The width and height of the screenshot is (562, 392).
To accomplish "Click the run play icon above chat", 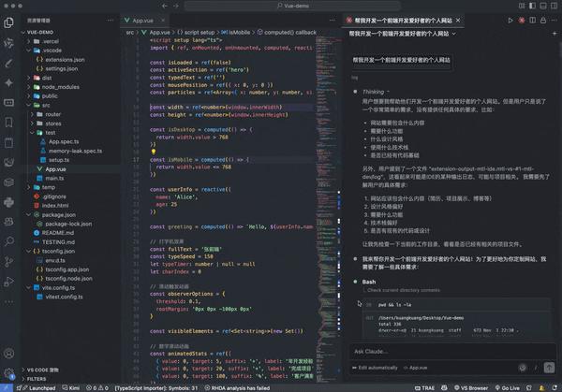I will pos(510,21).
